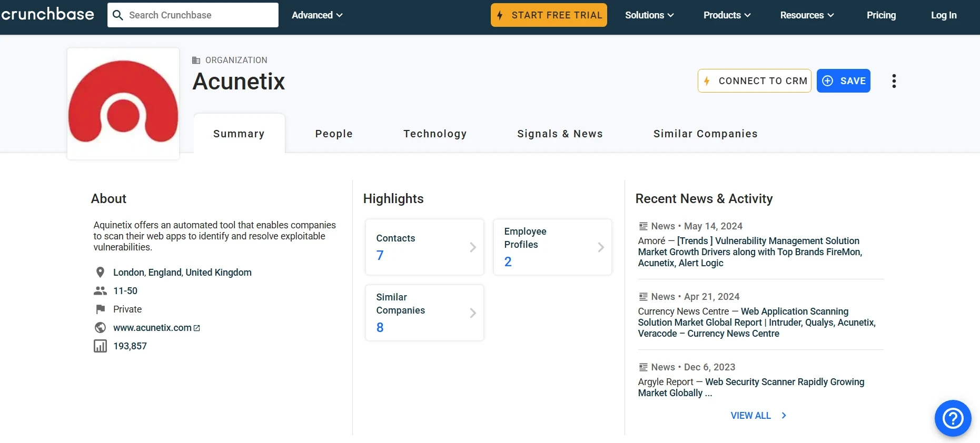The image size is (980, 443).
Task: Click Log In
Action: 944,15
